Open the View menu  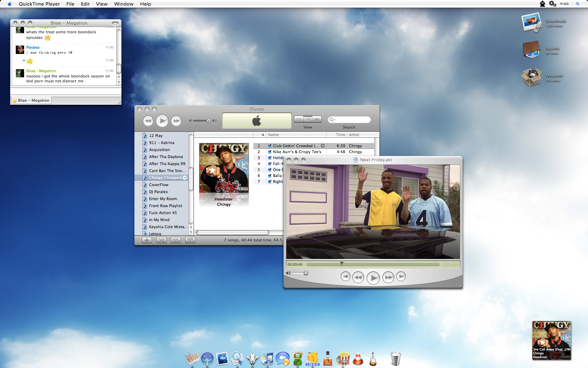tap(101, 4)
